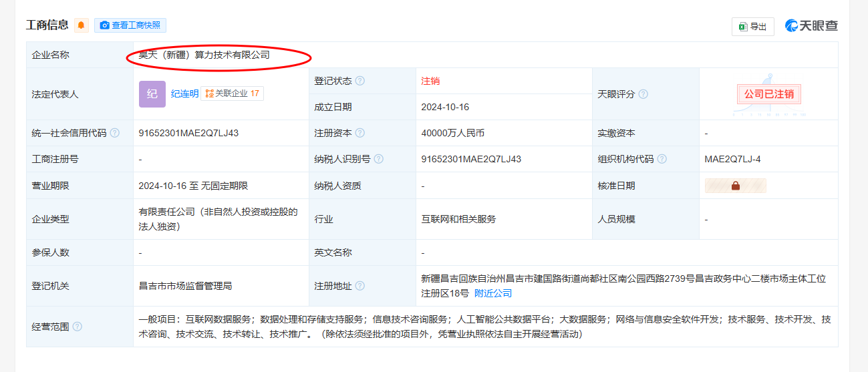
Task: Click help icon beside 组织机构代码
Action: [x=662, y=159]
